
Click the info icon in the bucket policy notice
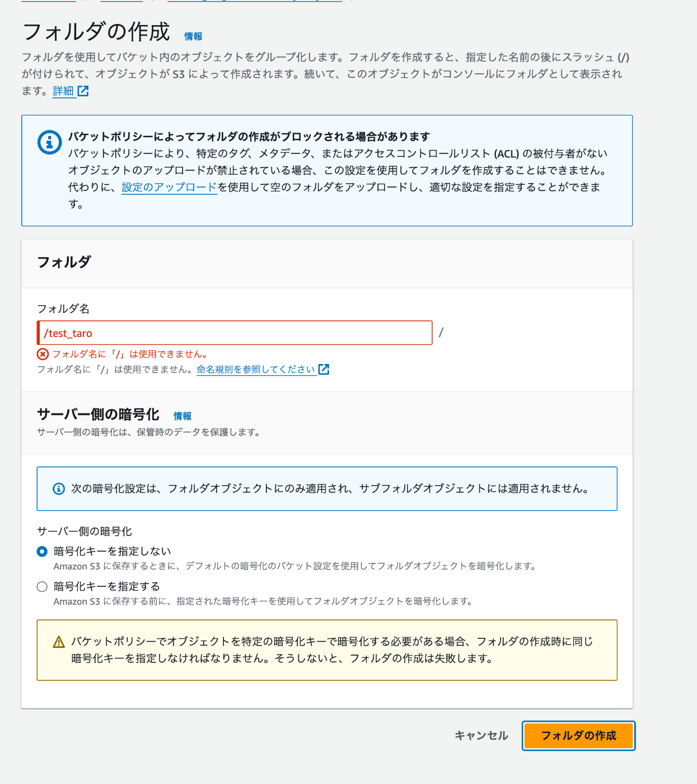[49, 142]
